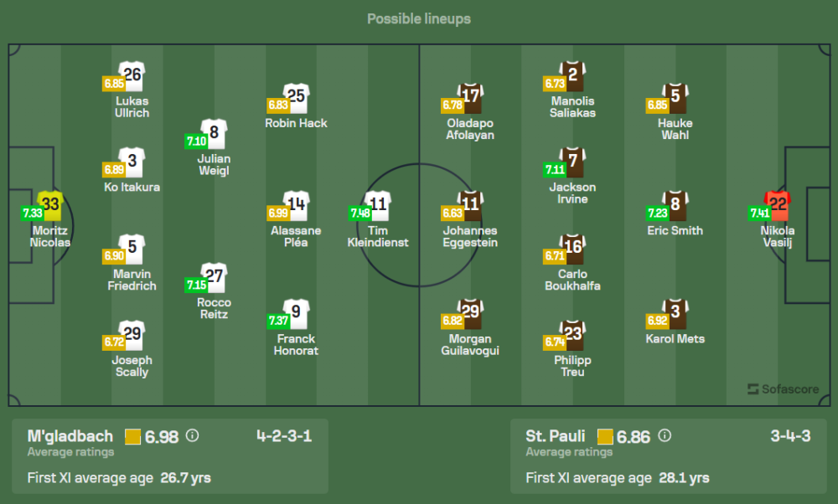
Task: Click the St. Pauli team name
Action: tap(556, 436)
